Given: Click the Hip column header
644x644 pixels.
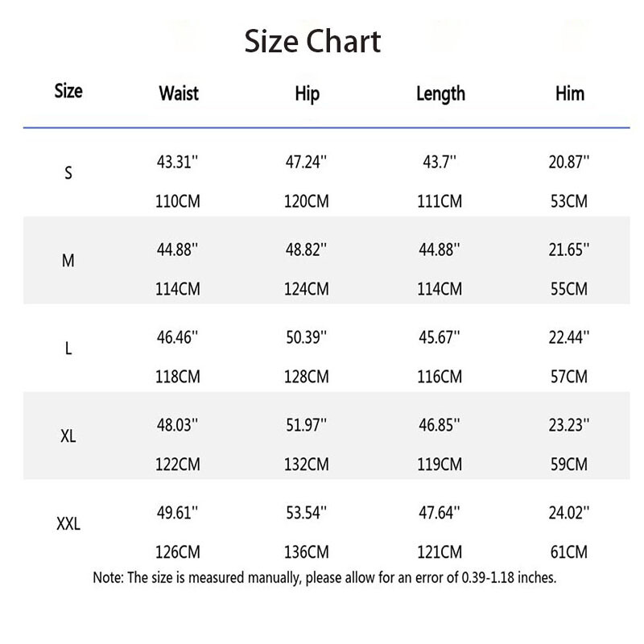Looking at the screenshot, I should pos(307,93).
